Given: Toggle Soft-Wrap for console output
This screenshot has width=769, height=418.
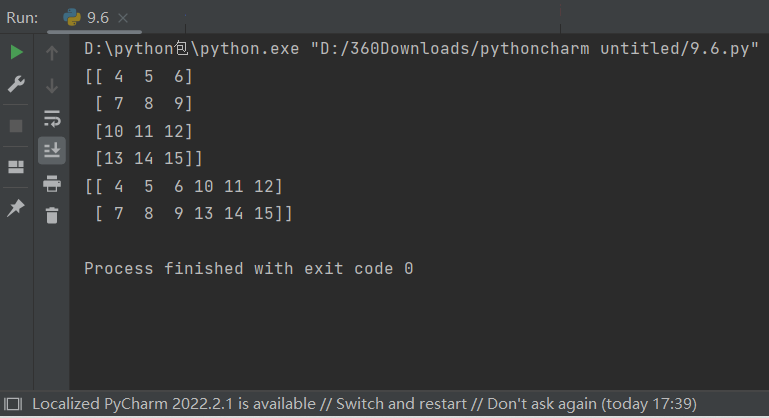Looking at the screenshot, I should (x=52, y=118).
